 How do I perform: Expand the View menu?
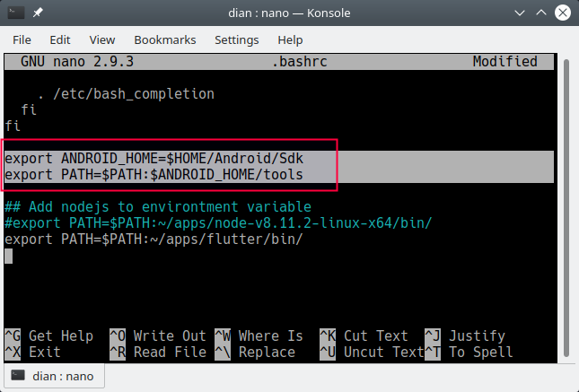tap(101, 40)
